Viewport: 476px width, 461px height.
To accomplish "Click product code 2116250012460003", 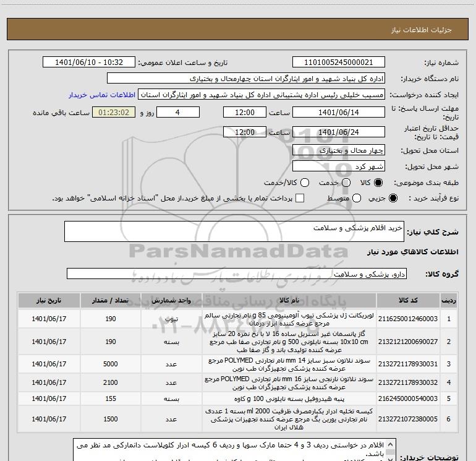I will point(408,319).
